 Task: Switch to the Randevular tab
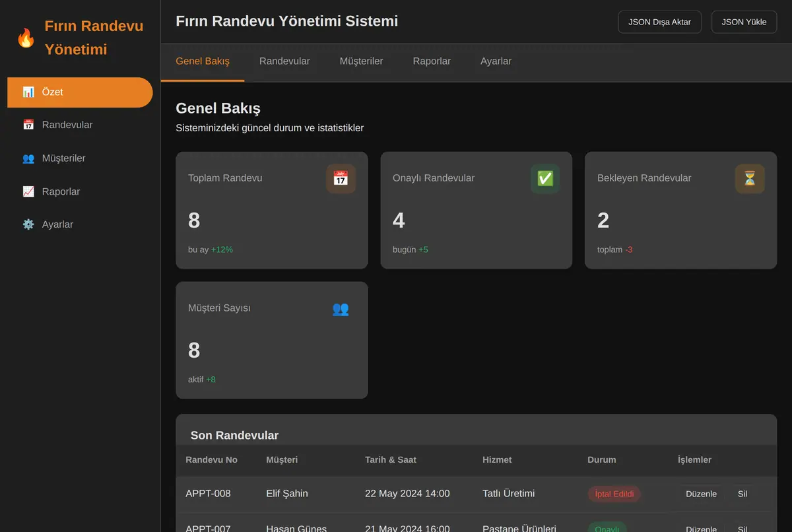[284, 61]
